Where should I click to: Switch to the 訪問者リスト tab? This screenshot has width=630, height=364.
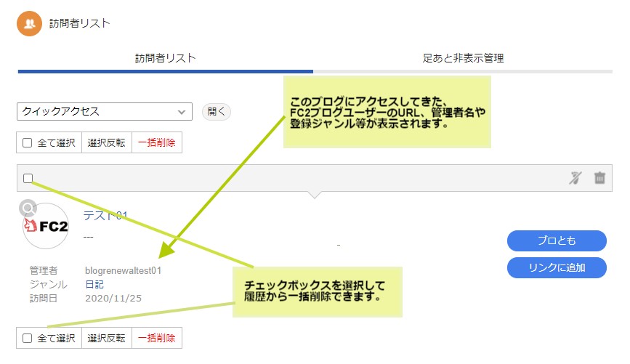165,58
